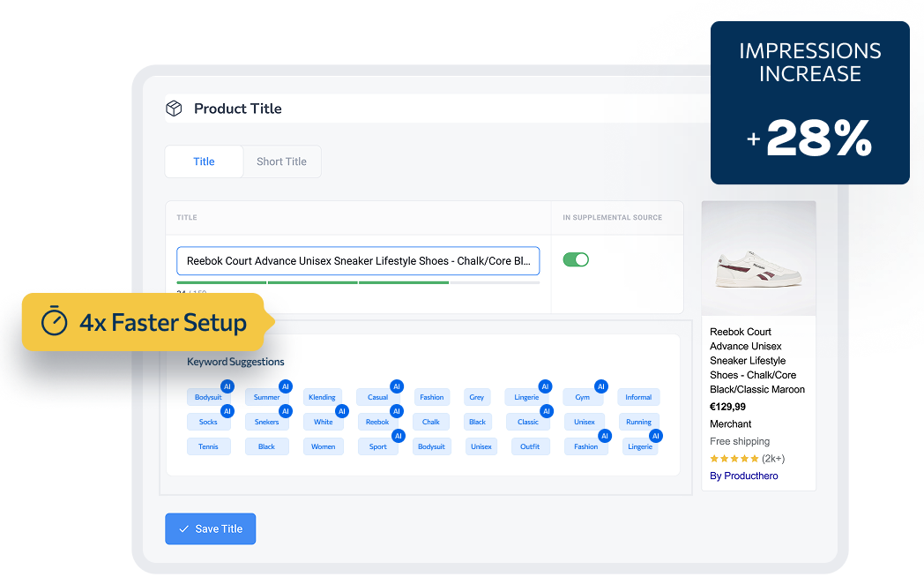Click the AI badge on Sport keyword
Screen dimensions: 924x577
pyautogui.click(x=399, y=436)
